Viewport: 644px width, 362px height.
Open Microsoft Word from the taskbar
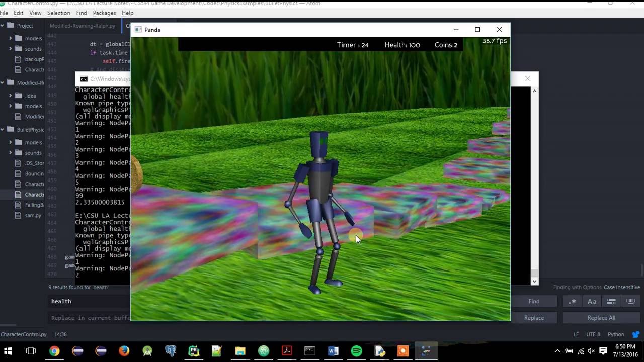333,351
